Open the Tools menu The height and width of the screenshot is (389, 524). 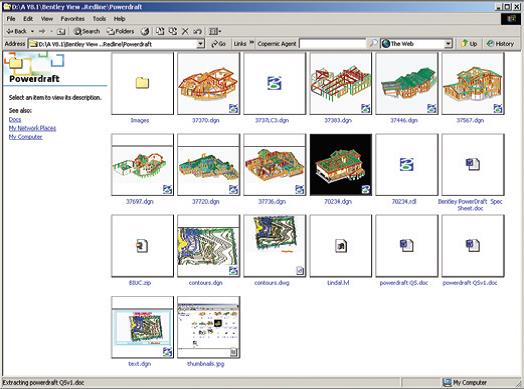[x=99, y=19]
